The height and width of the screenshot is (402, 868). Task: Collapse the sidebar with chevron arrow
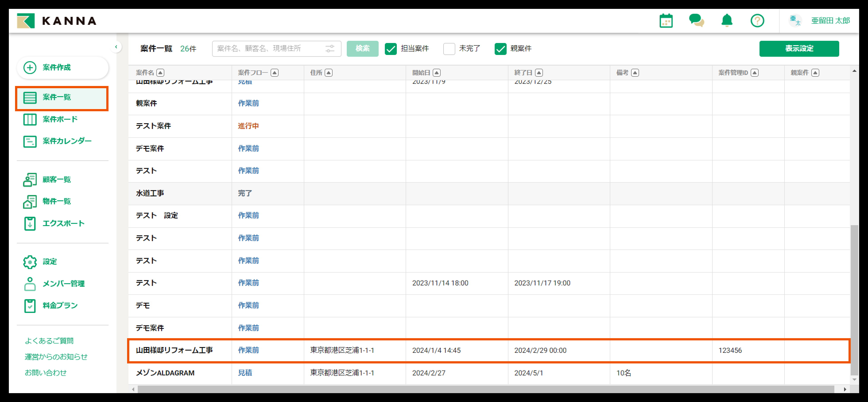click(x=116, y=47)
